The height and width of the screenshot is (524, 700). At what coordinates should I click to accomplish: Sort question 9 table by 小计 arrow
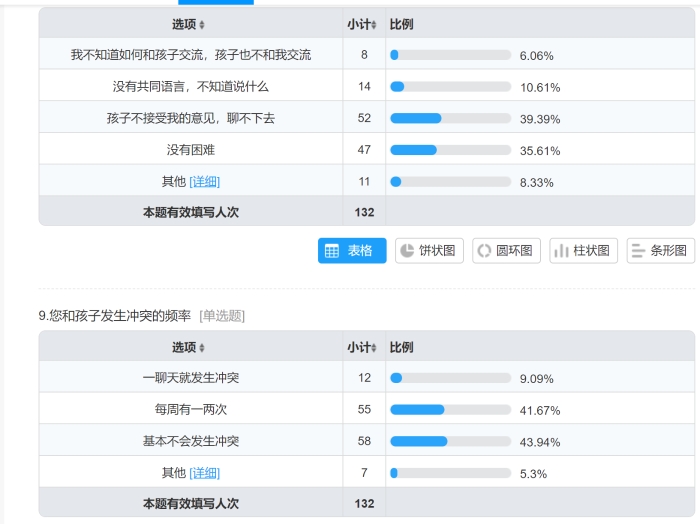[x=375, y=348]
